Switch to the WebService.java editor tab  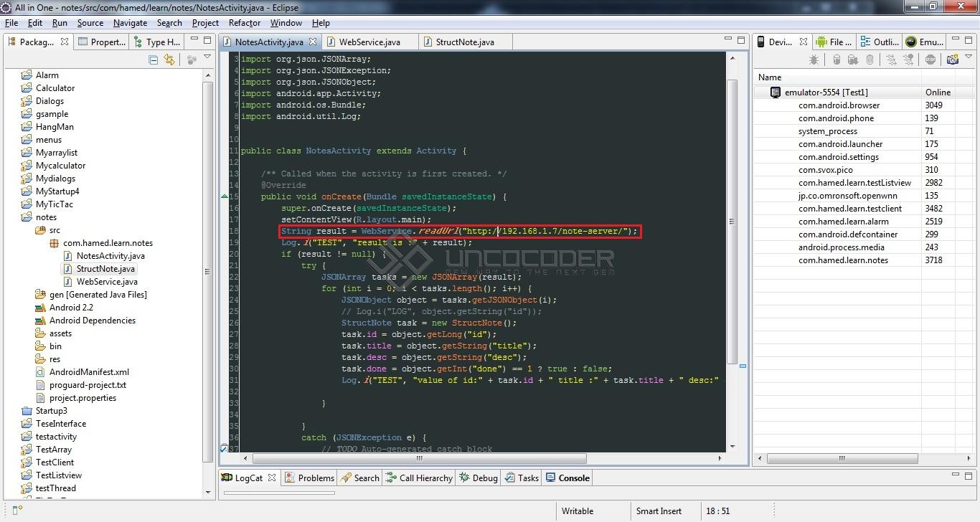(369, 42)
